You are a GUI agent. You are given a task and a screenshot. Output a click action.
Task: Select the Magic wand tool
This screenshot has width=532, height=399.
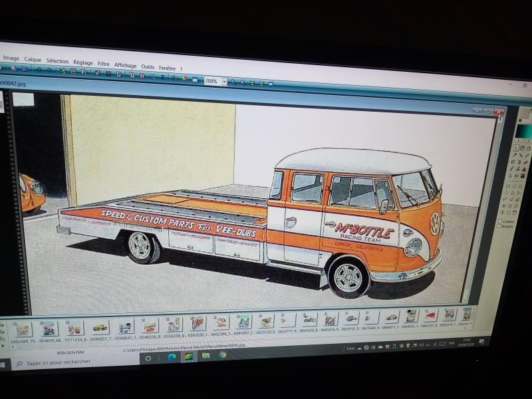click(522, 155)
